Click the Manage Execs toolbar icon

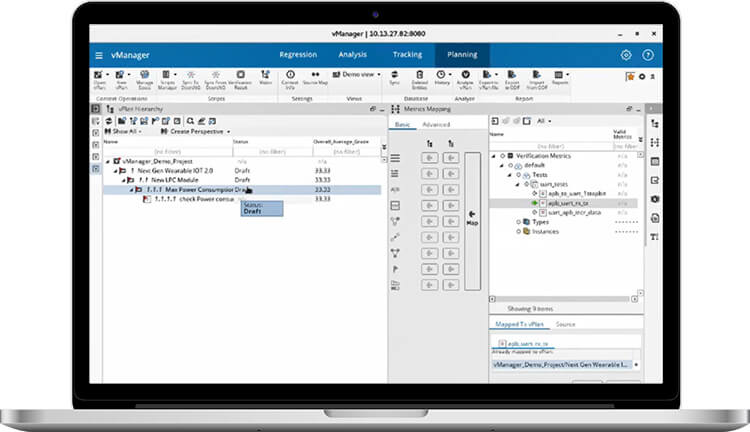pos(147,77)
